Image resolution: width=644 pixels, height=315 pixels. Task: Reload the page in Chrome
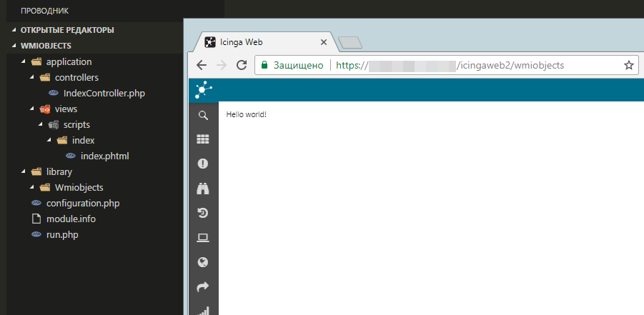point(242,65)
